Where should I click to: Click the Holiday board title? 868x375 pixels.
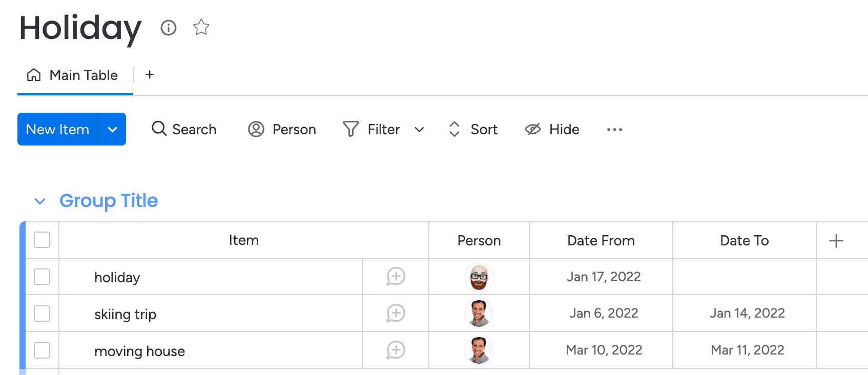(x=80, y=28)
